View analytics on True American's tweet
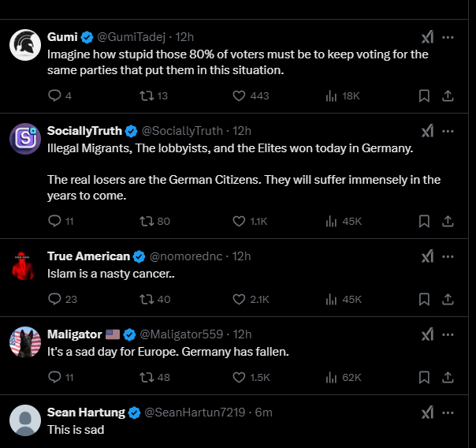The width and height of the screenshot is (476, 448). pos(331,299)
